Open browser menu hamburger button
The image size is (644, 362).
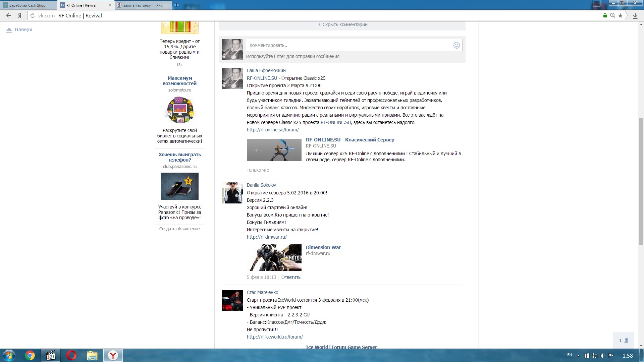[596, 3]
